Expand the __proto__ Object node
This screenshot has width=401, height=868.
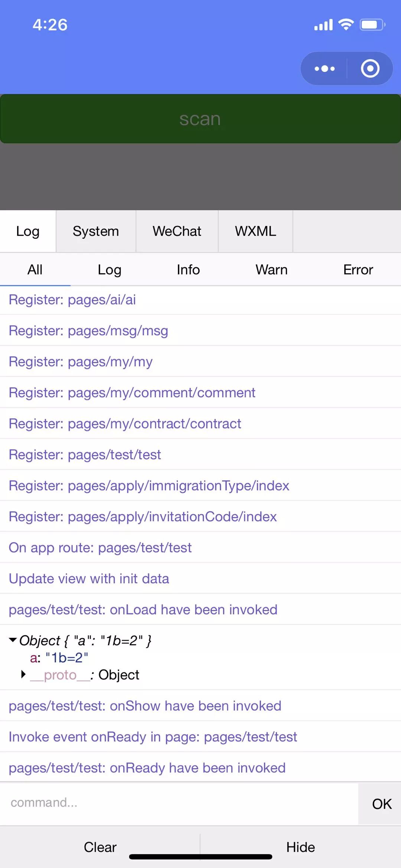pos(23,674)
